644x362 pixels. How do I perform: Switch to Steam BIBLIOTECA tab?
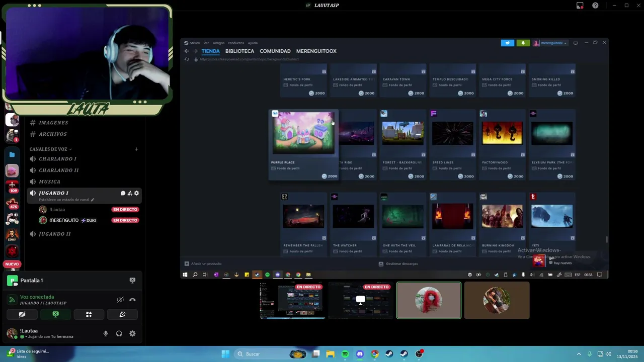click(x=239, y=51)
